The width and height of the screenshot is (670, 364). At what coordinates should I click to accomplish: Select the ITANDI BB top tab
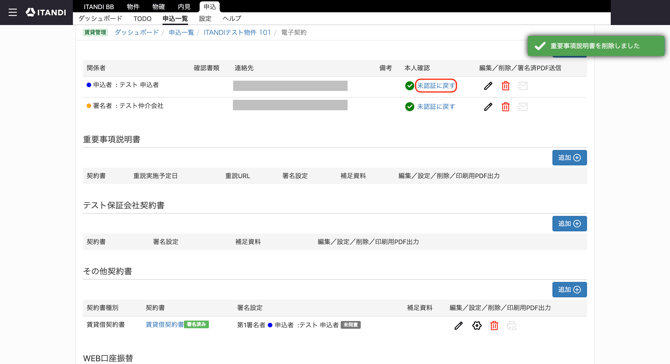pos(99,6)
